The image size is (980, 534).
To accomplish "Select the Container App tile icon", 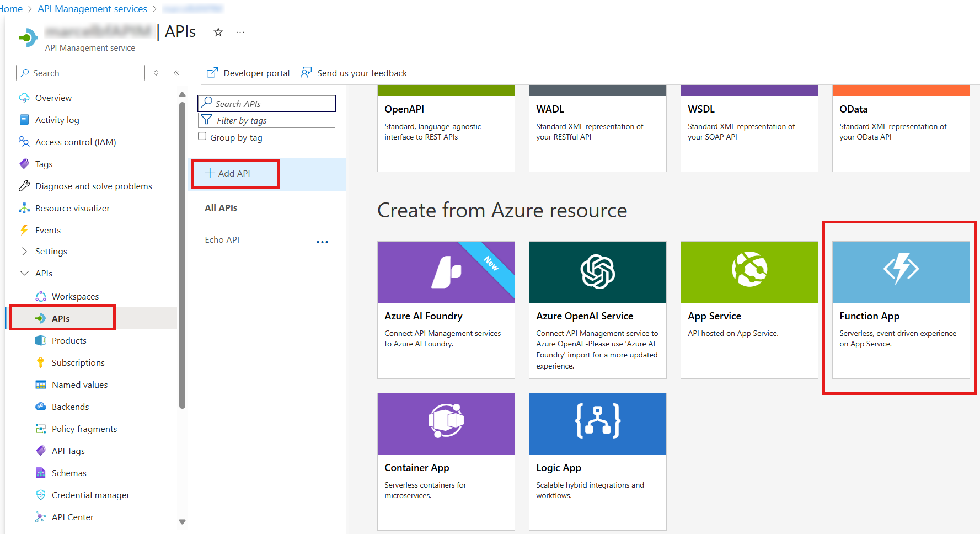I will point(446,421).
